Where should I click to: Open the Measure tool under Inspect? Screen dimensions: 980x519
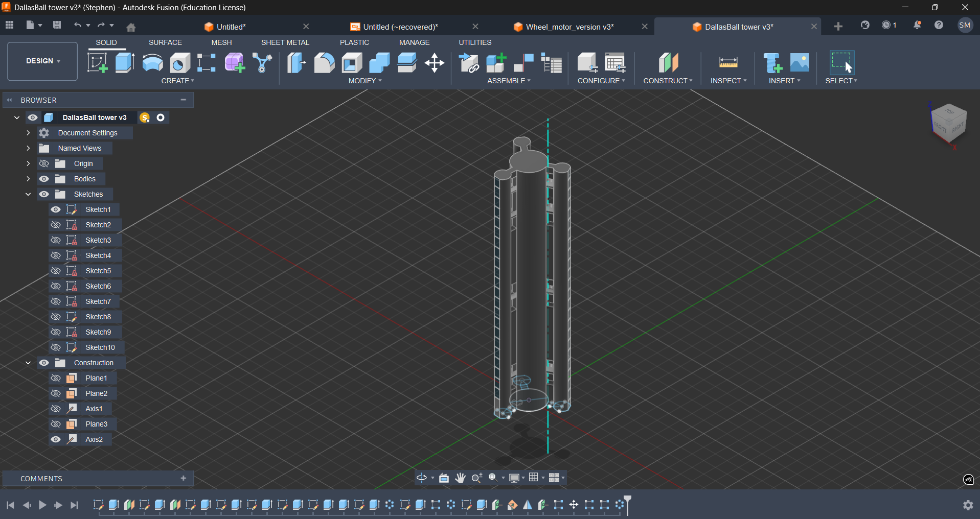(728, 63)
